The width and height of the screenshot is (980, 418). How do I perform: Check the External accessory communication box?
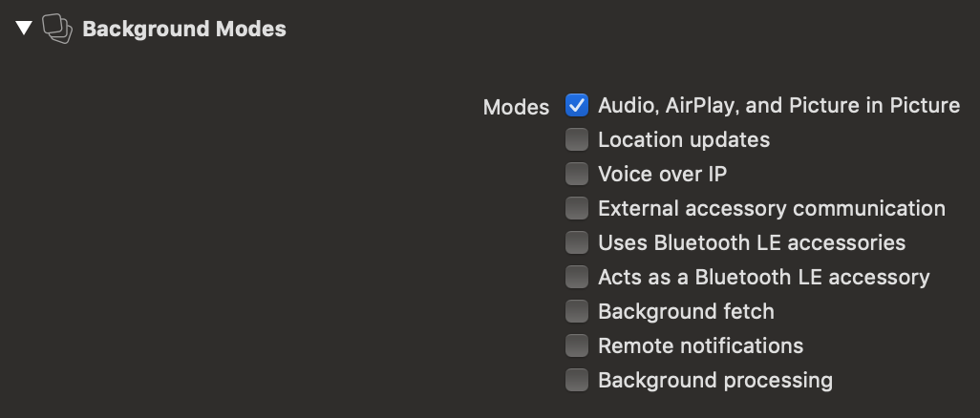point(577,208)
